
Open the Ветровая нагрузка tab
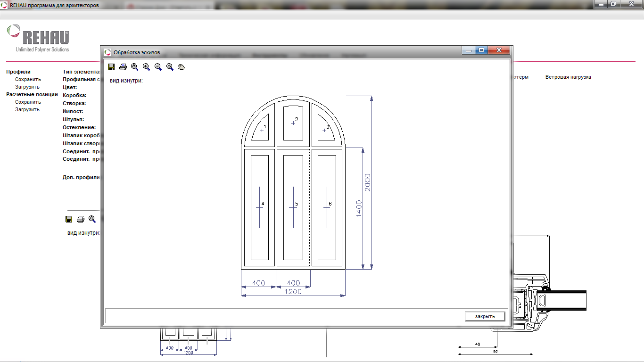pyautogui.click(x=568, y=77)
